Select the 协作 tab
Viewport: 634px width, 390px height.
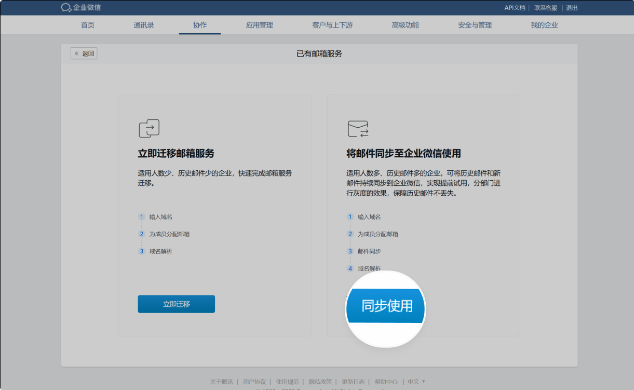pyautogui.click(x=200, y=25)
